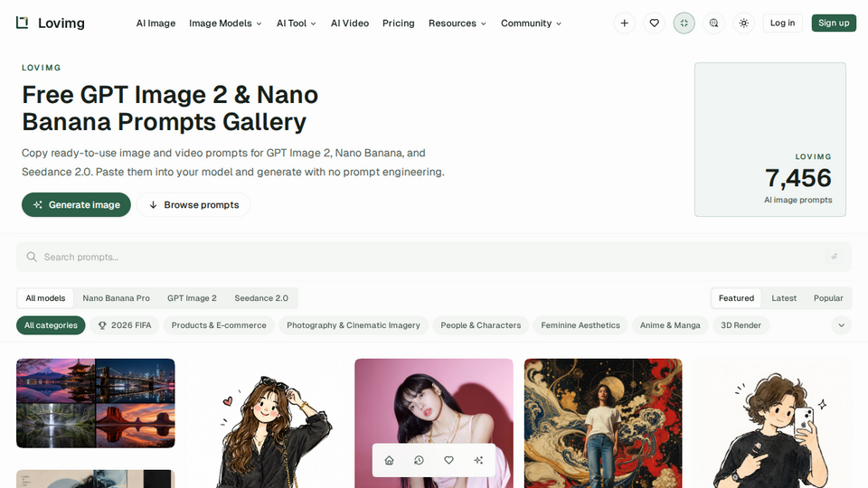The image size is (868, 488).
Task: Click the Browse prompts button
Action: pos(193,205)
